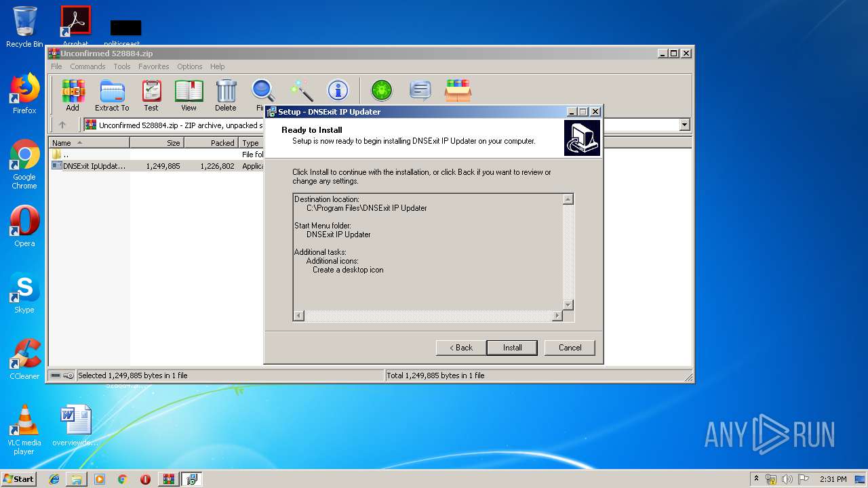Open the Favorites menu in WinRAR
The image size is (868, 488).
tap(154, 66)
